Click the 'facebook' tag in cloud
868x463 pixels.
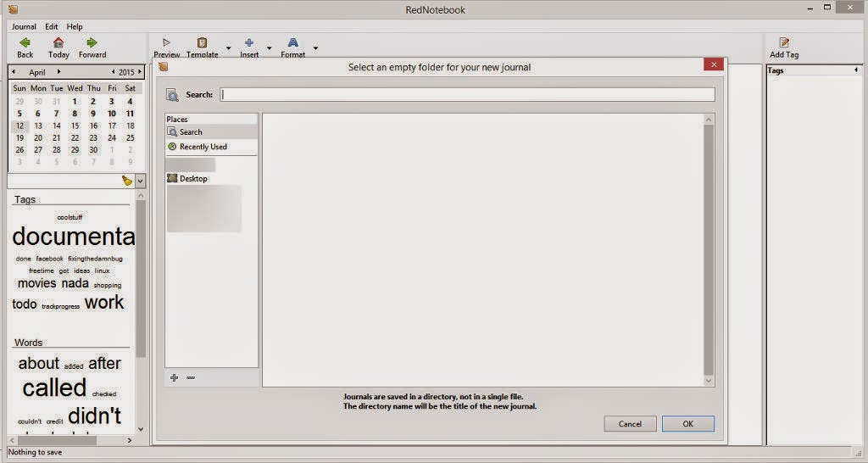point(50,259)
